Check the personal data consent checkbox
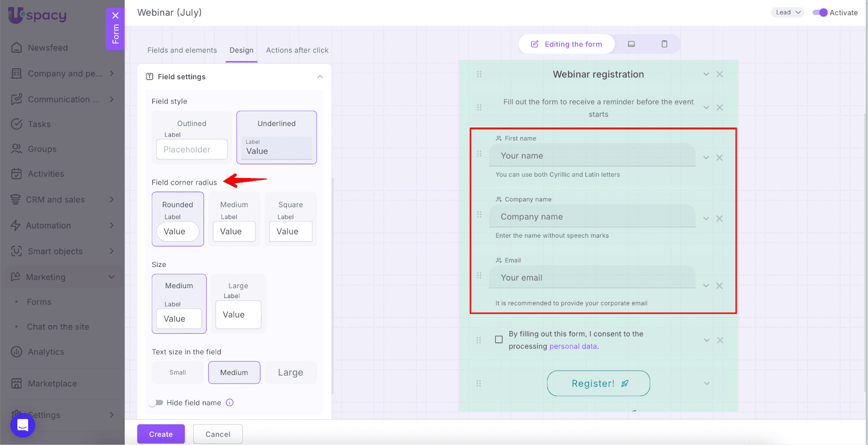The image size is (868, 445). point(499,340)
